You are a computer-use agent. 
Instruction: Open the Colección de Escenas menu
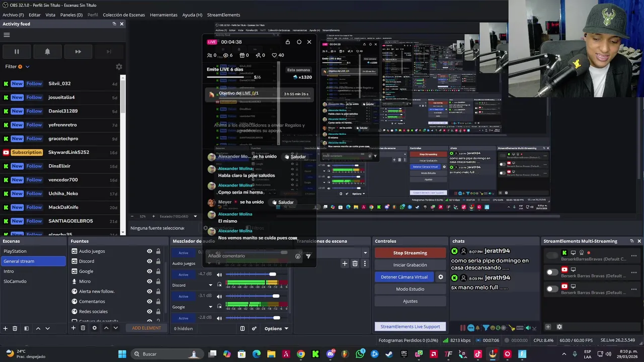pos(124,15)
